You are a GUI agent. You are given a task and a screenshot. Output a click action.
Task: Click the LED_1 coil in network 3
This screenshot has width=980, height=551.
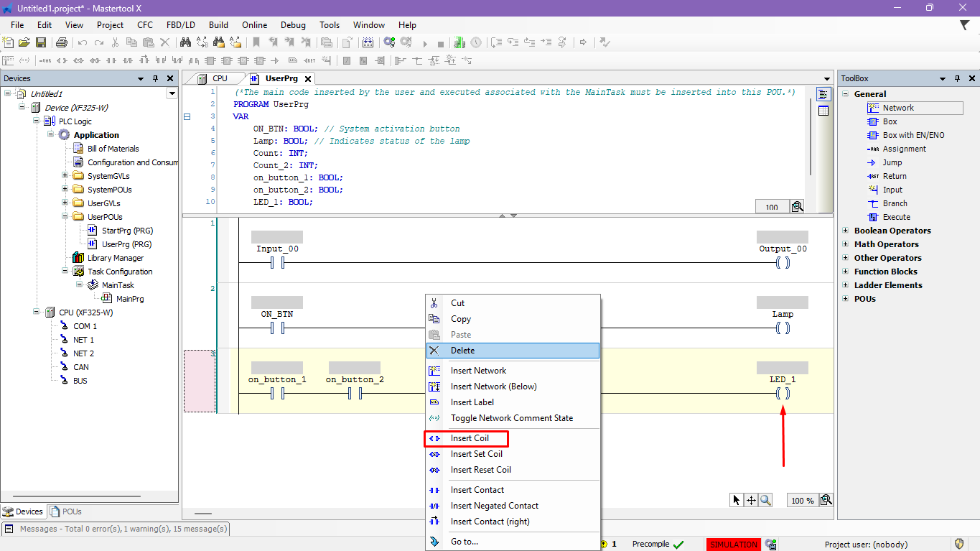click(783, 393)
